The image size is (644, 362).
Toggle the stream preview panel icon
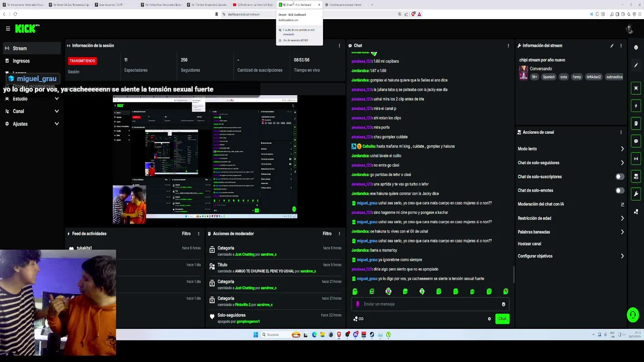[x=636, y=88]
